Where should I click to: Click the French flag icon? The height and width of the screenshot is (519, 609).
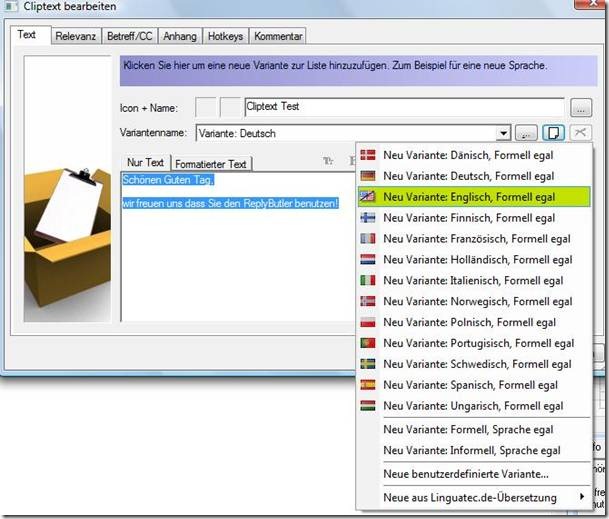point(367,239)
